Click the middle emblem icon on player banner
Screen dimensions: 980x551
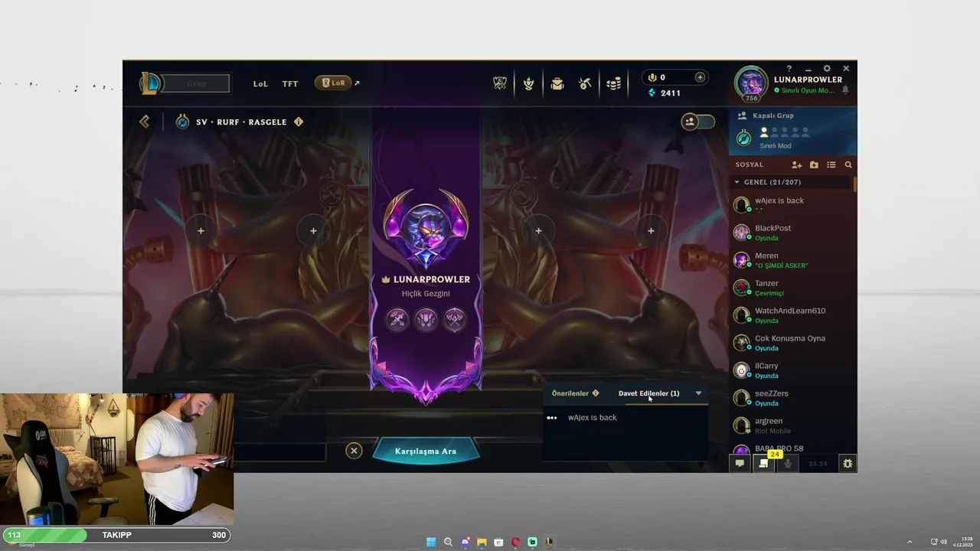[426, 319]
